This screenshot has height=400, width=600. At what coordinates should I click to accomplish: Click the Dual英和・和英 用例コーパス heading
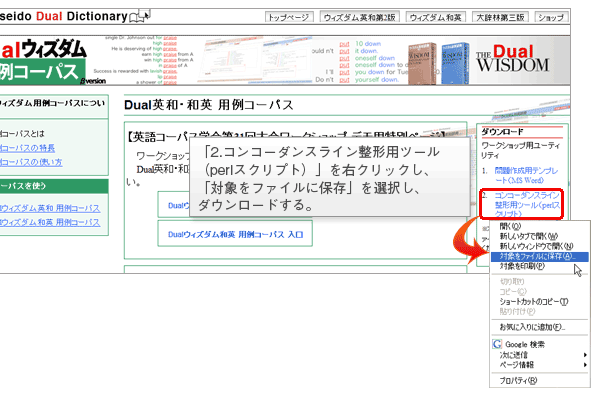tap(209, 105)
